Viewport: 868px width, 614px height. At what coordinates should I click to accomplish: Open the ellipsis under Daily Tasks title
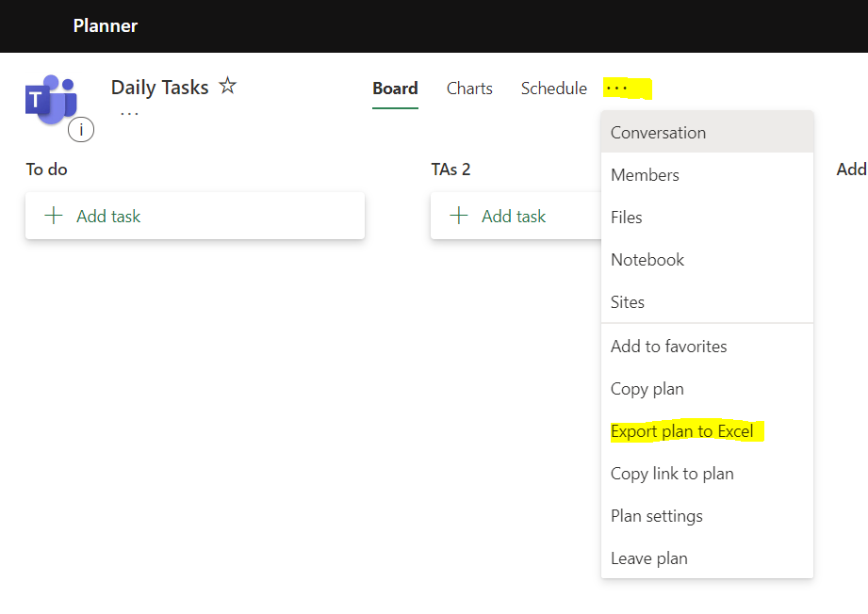(x=129, y=113)
